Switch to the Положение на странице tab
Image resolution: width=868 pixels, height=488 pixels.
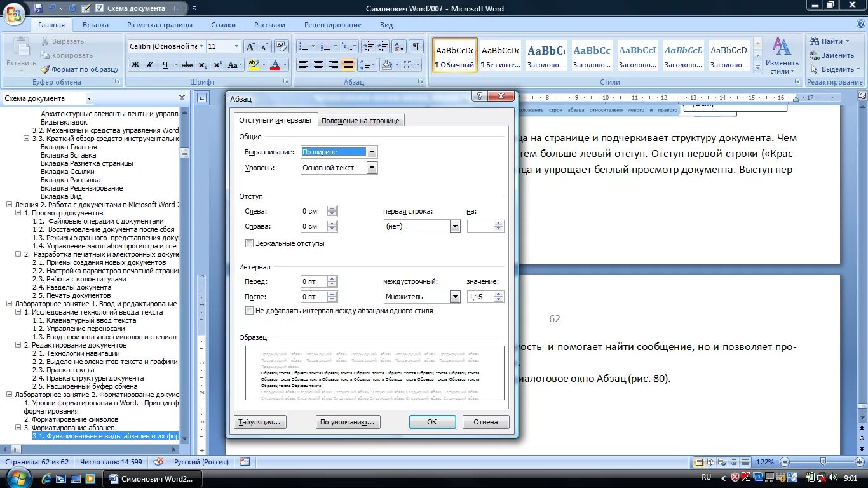[x=360, y=121]
